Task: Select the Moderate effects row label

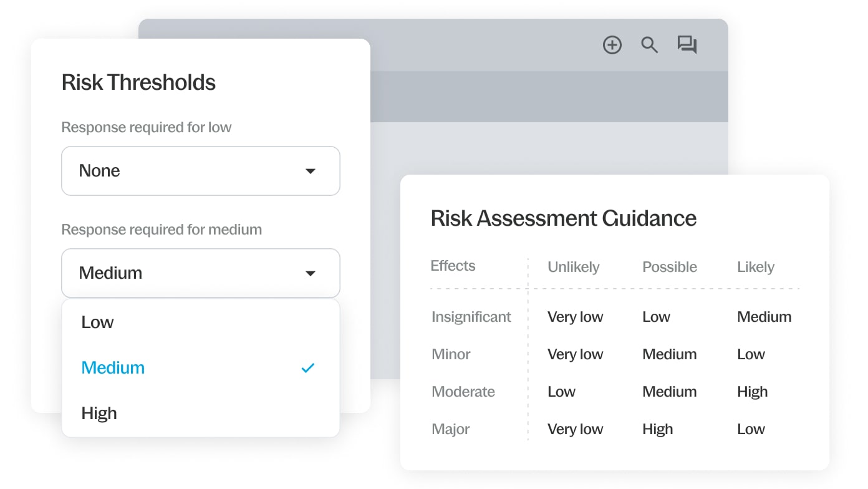Action: [463, 392]
